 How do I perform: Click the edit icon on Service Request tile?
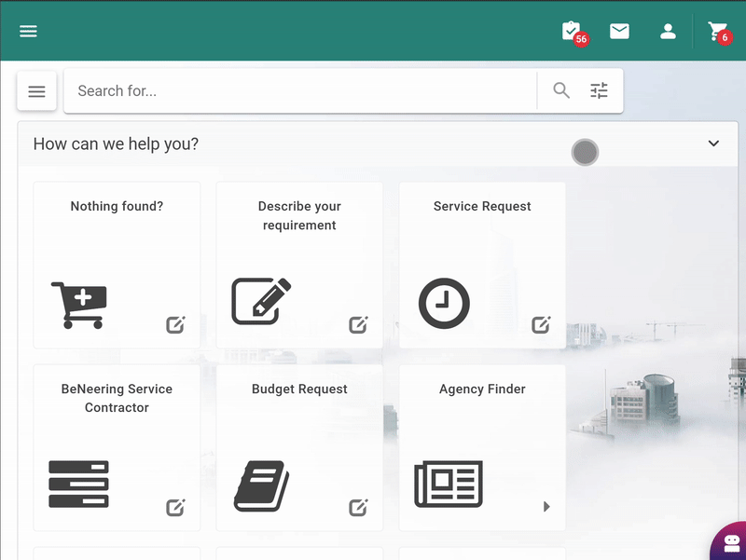(x=541, y=324)
